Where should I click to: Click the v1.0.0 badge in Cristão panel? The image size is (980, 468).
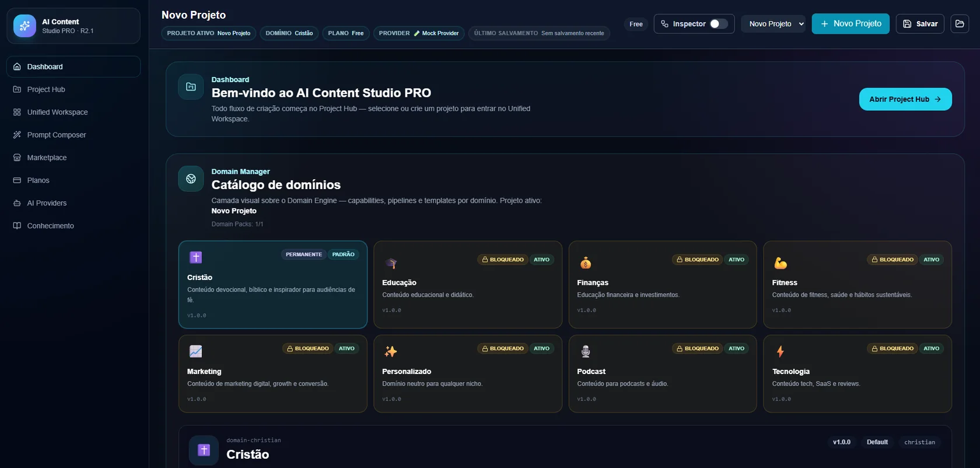tap(842, 442)
